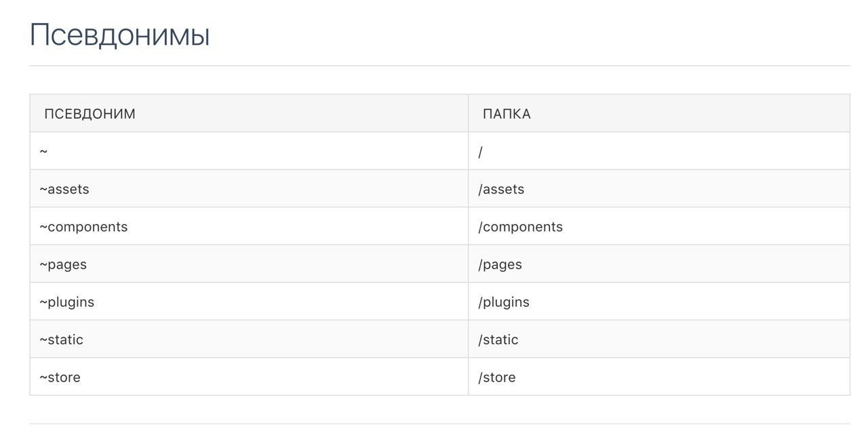
Task: Select the /pages folder cell
Action: coord(659,264)
